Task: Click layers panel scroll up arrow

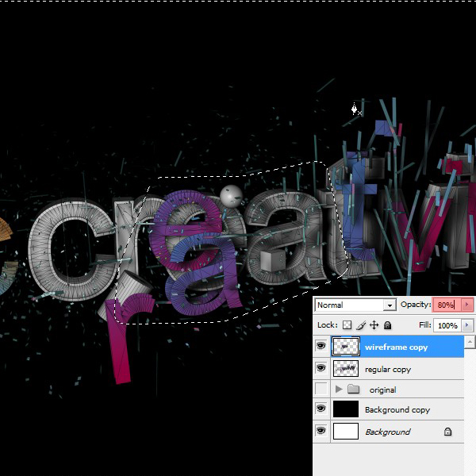Action: tap(470, 343)
